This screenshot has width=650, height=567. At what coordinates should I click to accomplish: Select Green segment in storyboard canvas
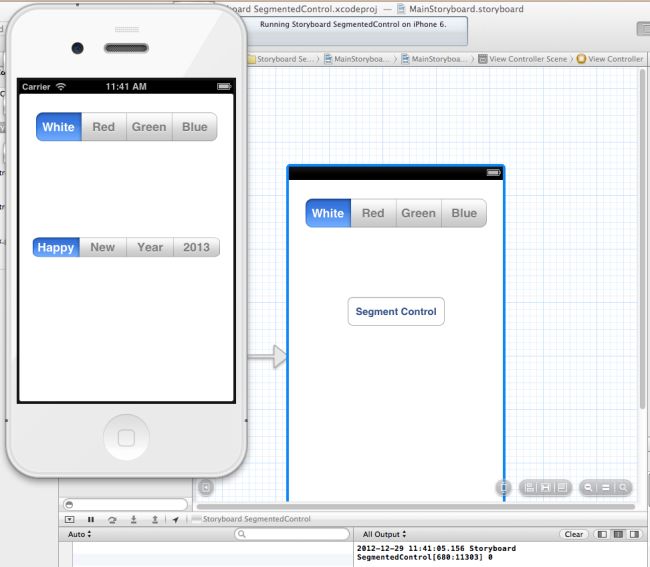[x=419, y=213]
